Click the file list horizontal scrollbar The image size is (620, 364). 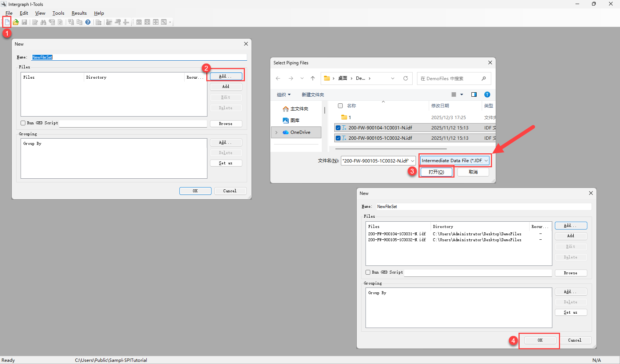pyautogui.click(x=391, y=149)
